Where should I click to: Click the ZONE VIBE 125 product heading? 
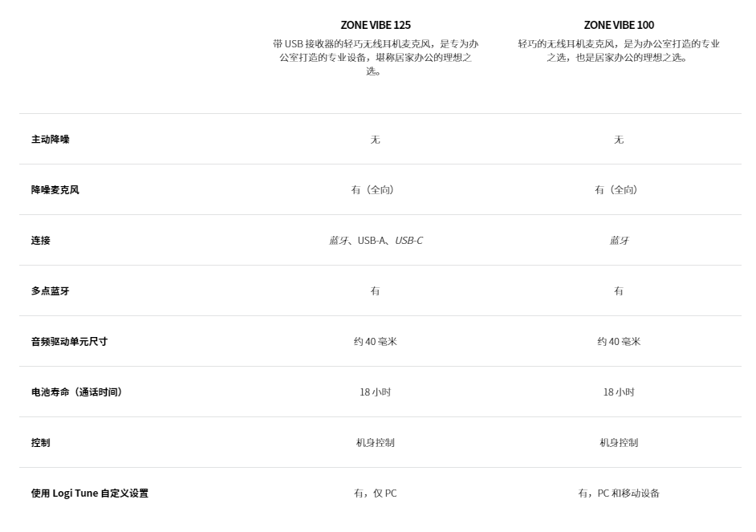tap(376, 25)
